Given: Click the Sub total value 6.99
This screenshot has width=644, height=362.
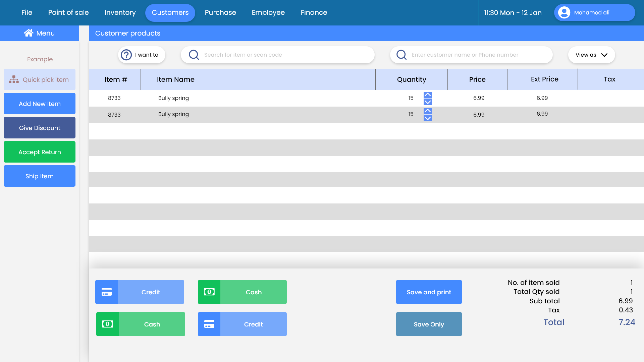Looking at the screenshot, I should click(x=626, y=301).
